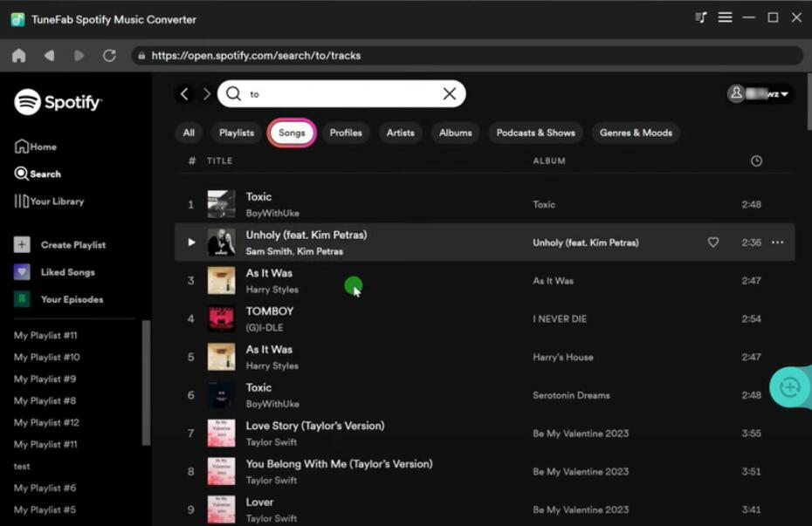The image size is (812, 526).
Task: Select the TOMBOY song title
Action: point(270,311)
